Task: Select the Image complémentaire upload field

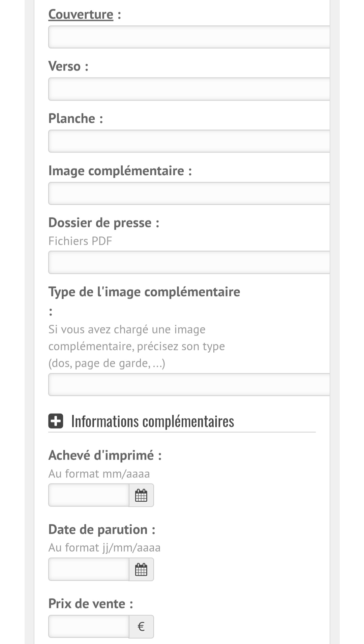Action: (189, 194)
